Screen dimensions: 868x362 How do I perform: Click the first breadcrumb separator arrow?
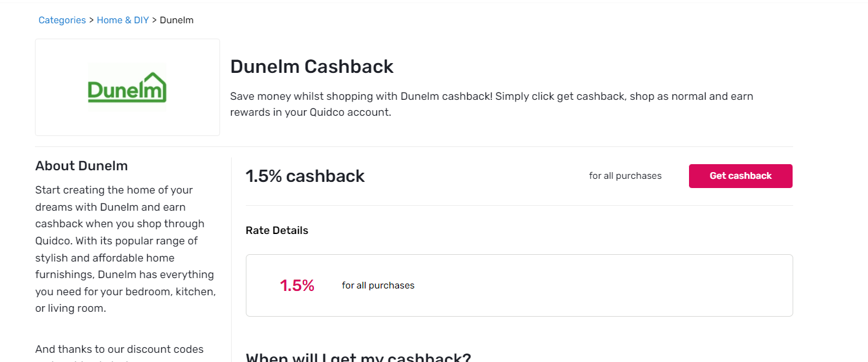click(91, 20)
